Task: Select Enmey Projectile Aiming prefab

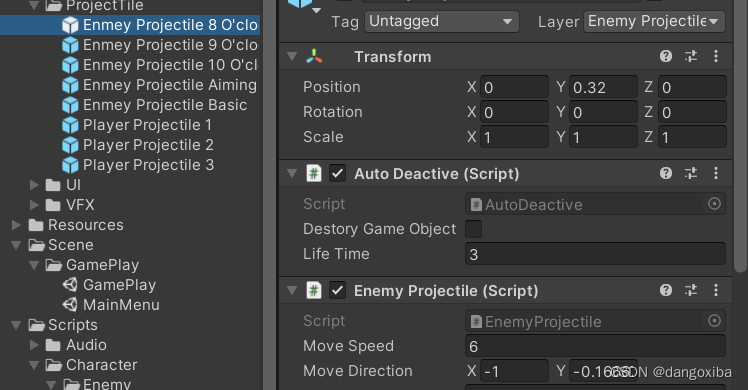Action: 161,85
